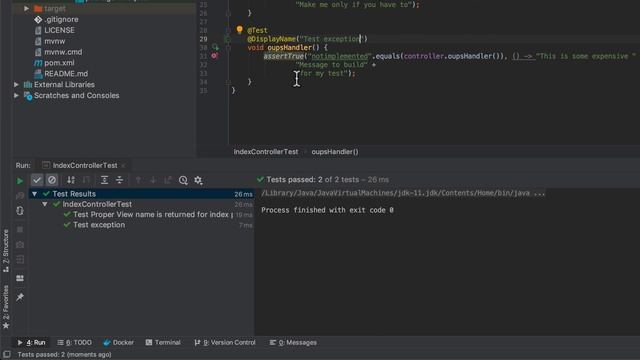
Task: Collapse the IndexControllerTest result node
Action: tap(44, 204)
